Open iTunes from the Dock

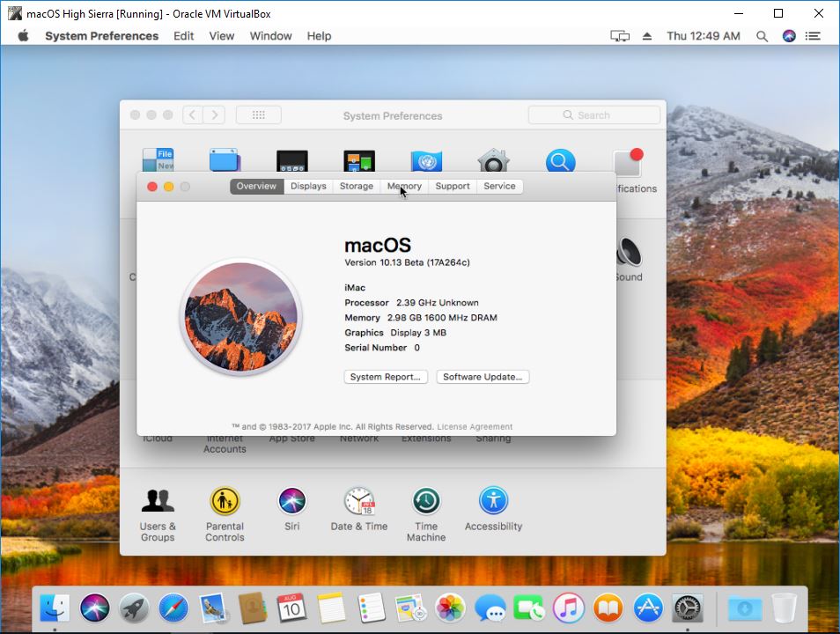[569, 608]
